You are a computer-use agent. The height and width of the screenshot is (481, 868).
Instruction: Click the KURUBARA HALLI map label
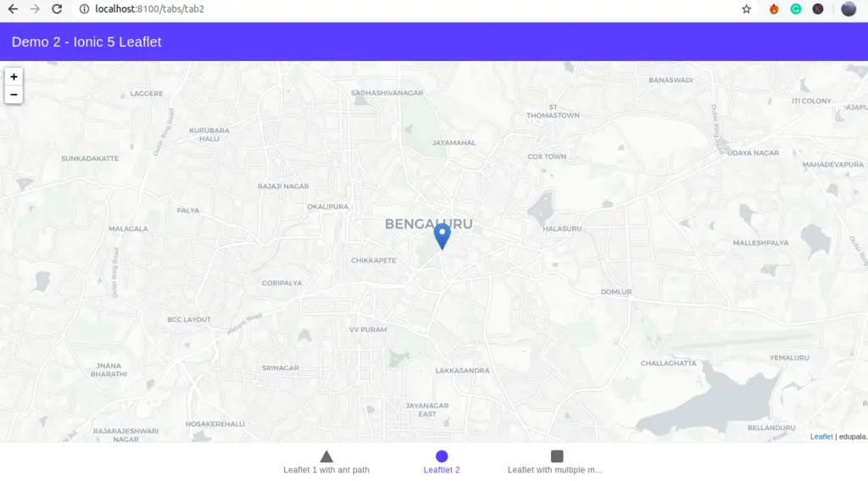point(209,135)
